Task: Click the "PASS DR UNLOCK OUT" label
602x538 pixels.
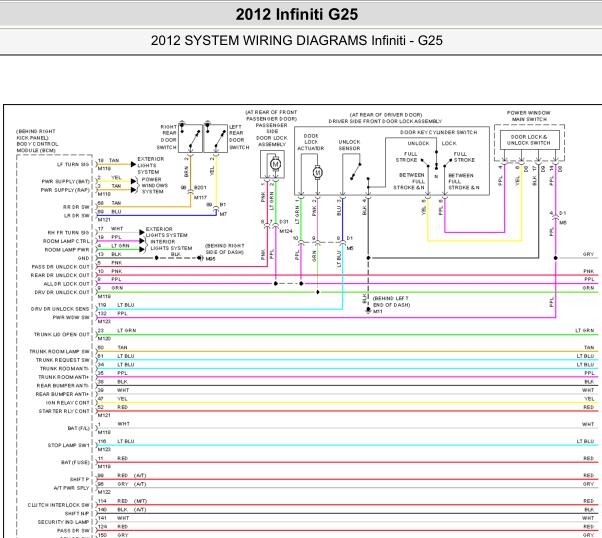Action: coord(60,267)
